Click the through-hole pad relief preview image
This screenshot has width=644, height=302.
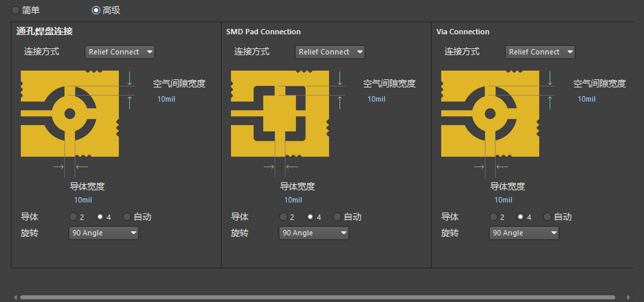pos(71,114)
